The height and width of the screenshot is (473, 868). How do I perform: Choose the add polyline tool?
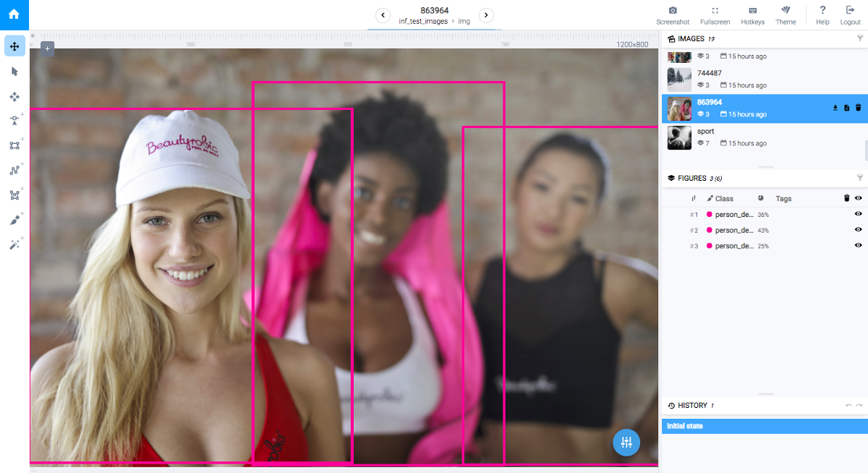click(14, 171)
